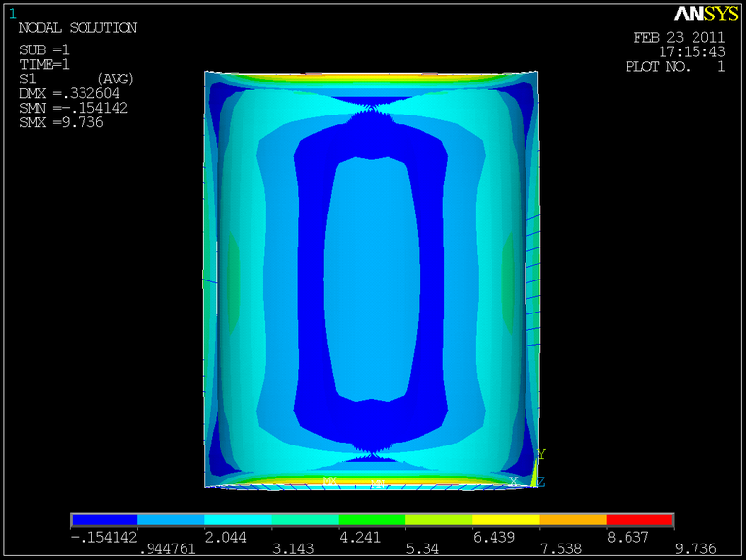Screen dimensions: 746x560
Task: Click the X axis label of the triad
Action: coord(513,481)
